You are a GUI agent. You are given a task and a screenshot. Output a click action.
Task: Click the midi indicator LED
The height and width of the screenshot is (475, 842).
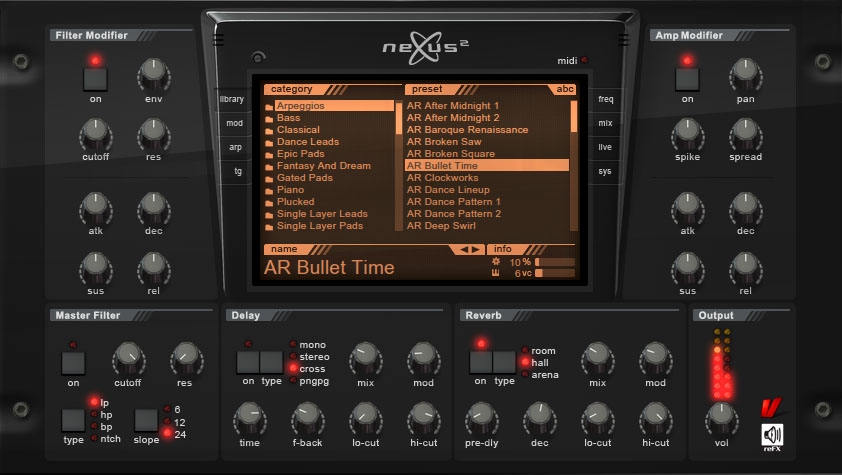tap(584, 60)
